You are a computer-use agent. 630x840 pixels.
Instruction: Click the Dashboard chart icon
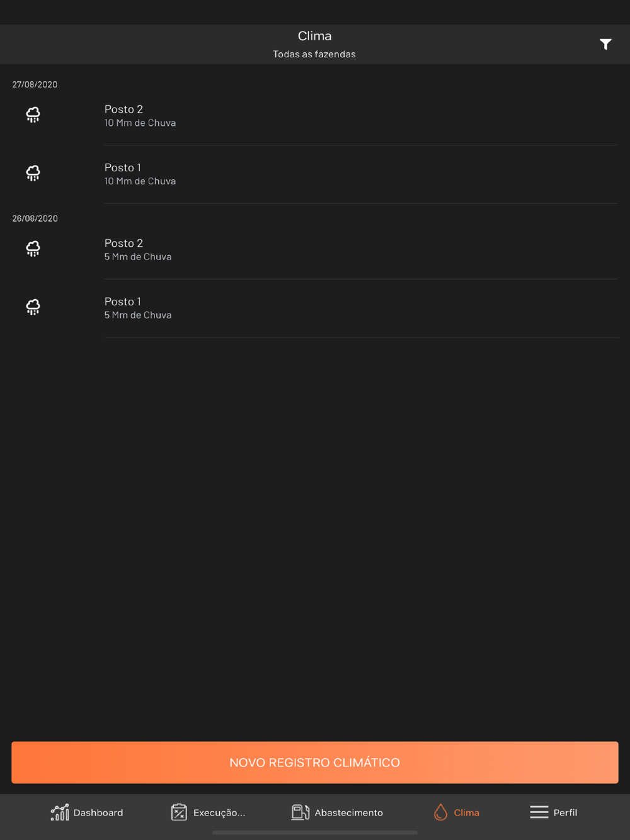click(x=60, y=812)
